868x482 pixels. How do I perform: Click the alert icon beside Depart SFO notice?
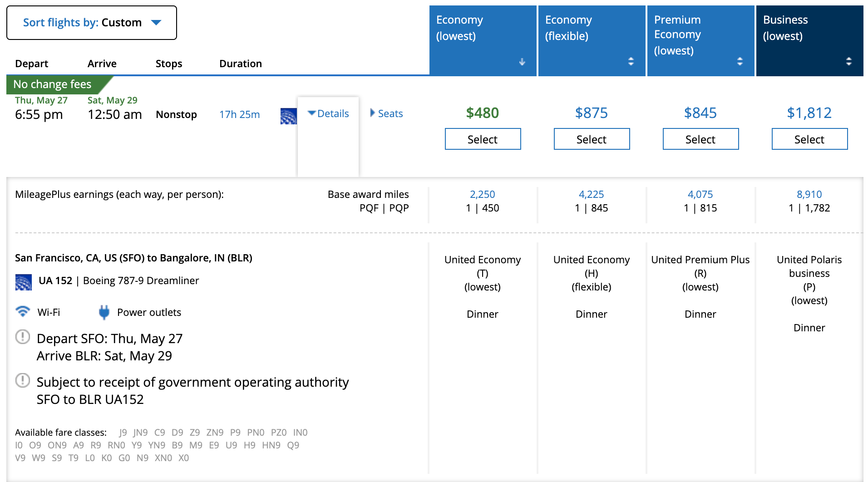[x=23, y=337]
